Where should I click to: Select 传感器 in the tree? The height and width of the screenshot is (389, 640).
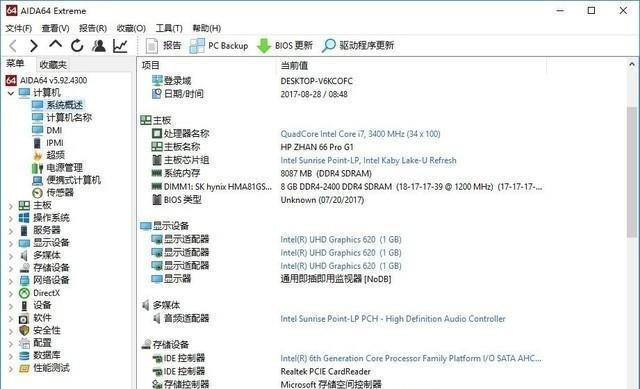click(x=60, y=192)
